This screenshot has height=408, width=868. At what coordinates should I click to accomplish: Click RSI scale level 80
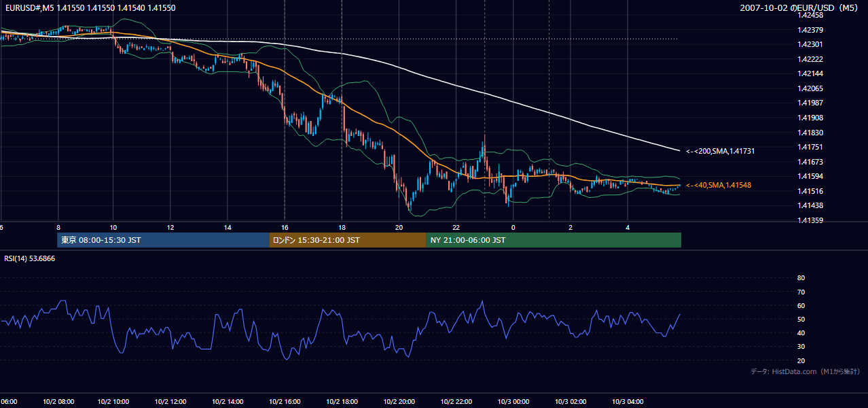[801, 278]
